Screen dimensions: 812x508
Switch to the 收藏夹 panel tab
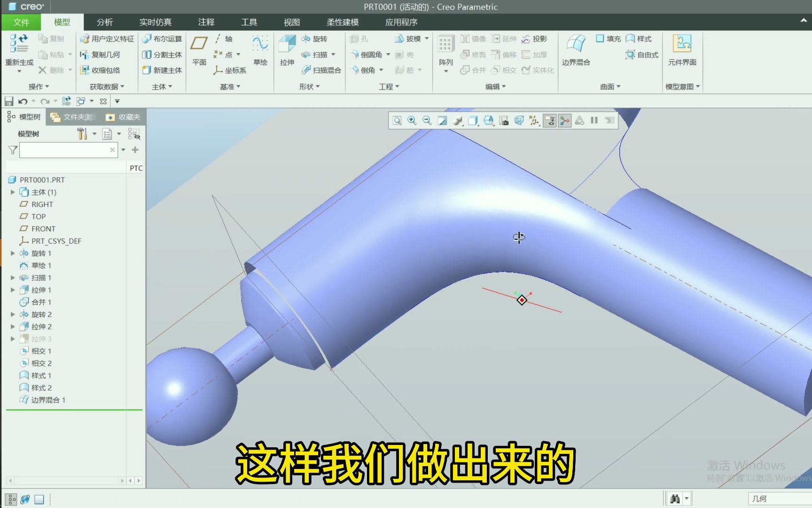point(124,117)
